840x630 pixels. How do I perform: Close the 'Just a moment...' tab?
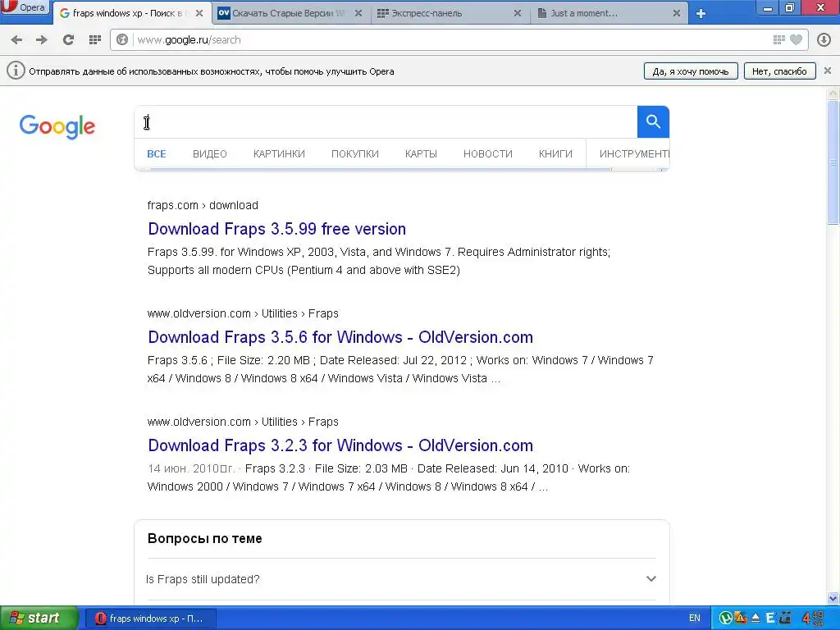point(677,13)
